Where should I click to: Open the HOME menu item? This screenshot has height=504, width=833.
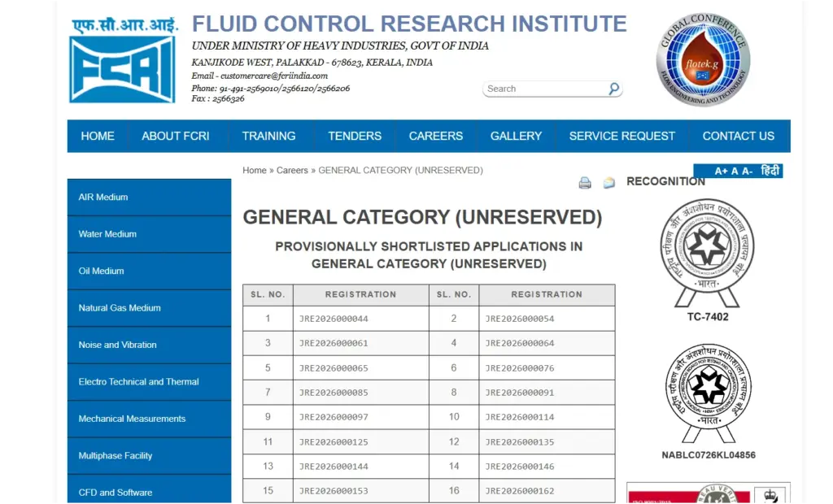(98, 136)
